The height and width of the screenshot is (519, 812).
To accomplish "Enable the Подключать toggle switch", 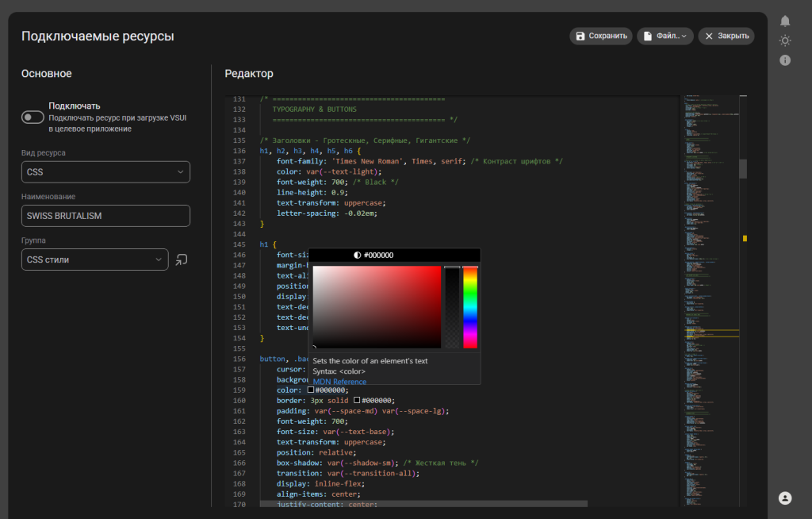I will click(33, 117).
